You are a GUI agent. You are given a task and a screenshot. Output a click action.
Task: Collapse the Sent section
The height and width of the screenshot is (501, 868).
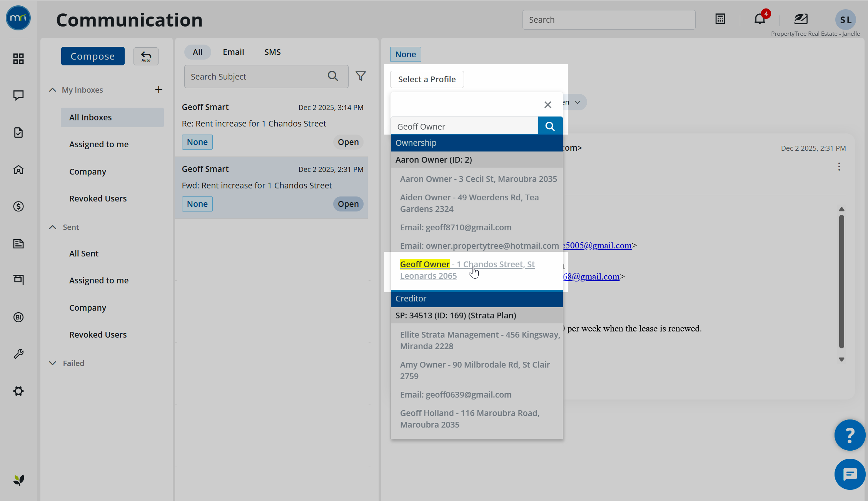pos(52,227)
